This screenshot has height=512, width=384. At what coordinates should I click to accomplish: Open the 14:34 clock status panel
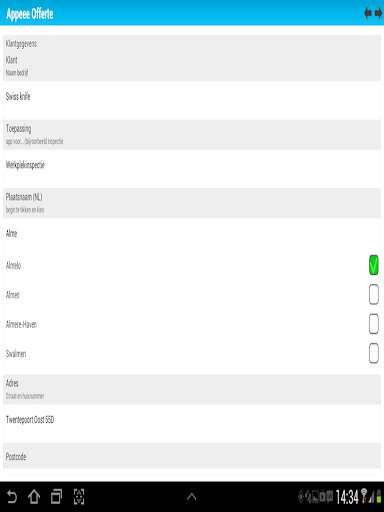[347, 497]
